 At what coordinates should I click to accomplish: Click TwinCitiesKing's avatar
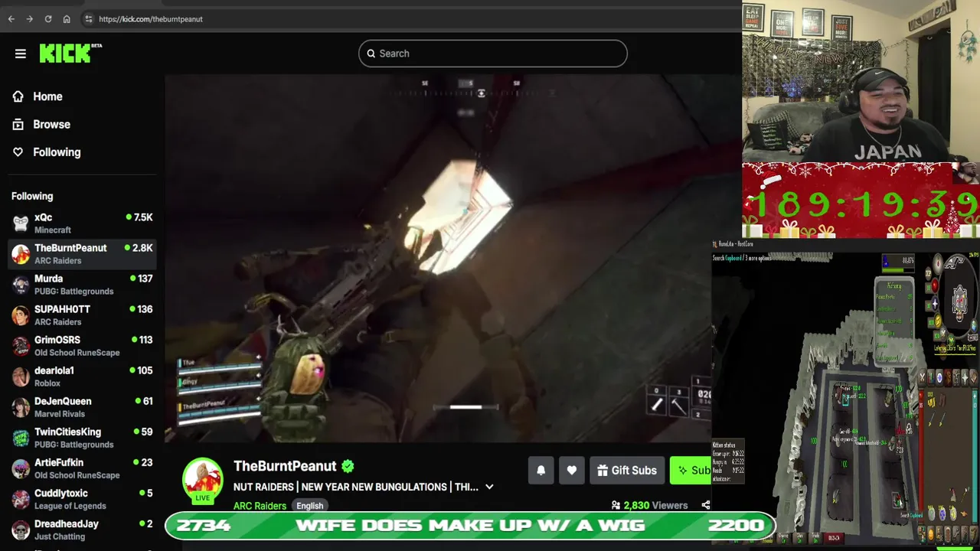point(21,438)
